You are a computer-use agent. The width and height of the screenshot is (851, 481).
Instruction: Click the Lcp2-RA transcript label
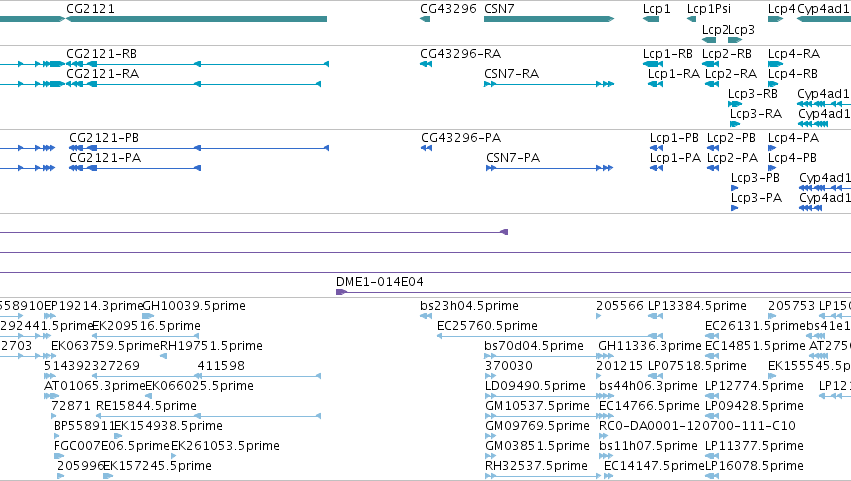[x=731, y=74]
